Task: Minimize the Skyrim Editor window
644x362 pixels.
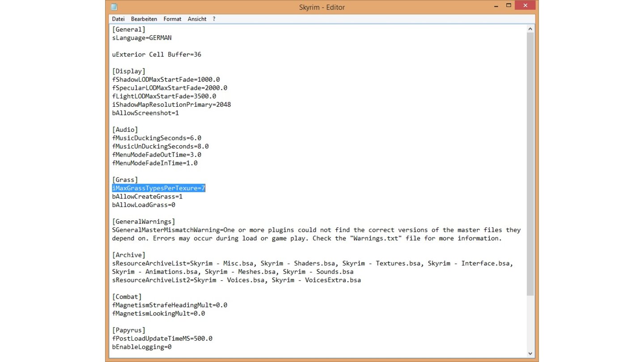Action: (x=496, y=6)
